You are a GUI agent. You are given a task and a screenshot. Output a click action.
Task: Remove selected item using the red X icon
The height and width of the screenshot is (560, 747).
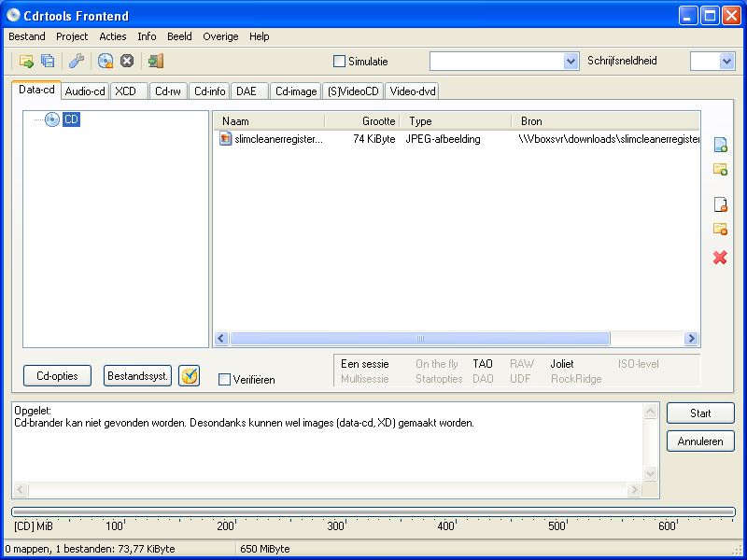[x=720, y=258]
